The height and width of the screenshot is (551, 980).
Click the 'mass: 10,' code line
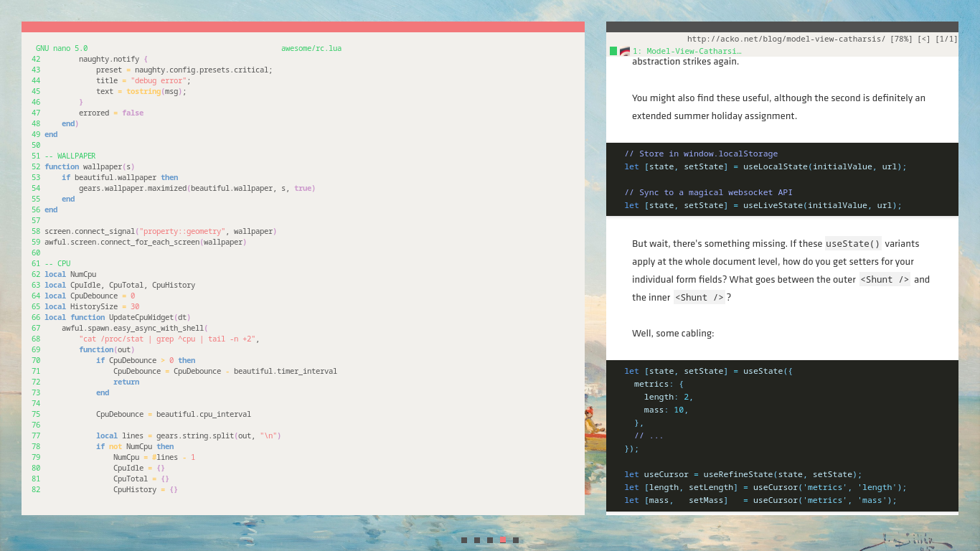coord(666,410)
